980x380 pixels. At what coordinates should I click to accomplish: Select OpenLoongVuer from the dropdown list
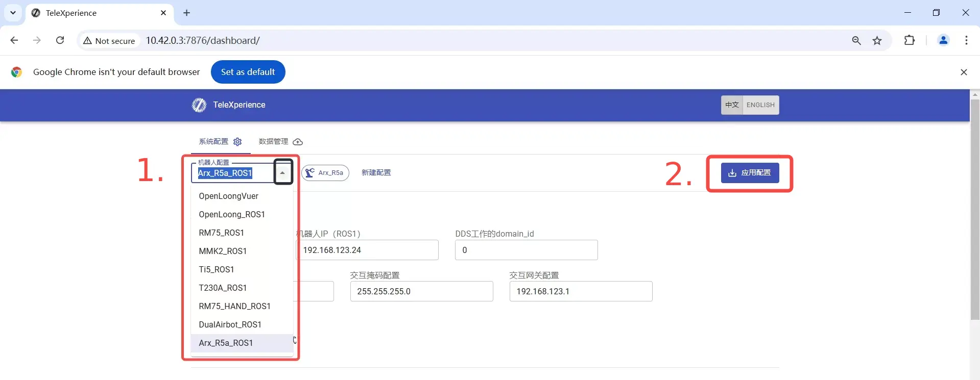point(228,196)
